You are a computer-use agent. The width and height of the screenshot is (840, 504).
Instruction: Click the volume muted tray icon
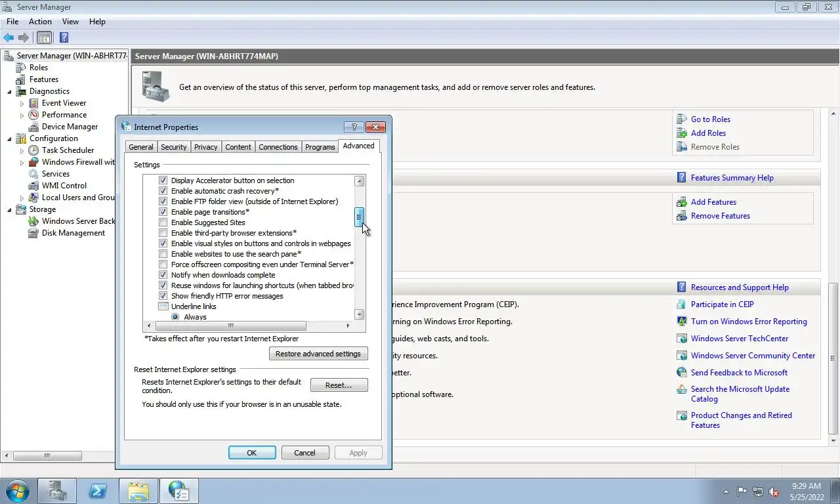coord(774,492)
